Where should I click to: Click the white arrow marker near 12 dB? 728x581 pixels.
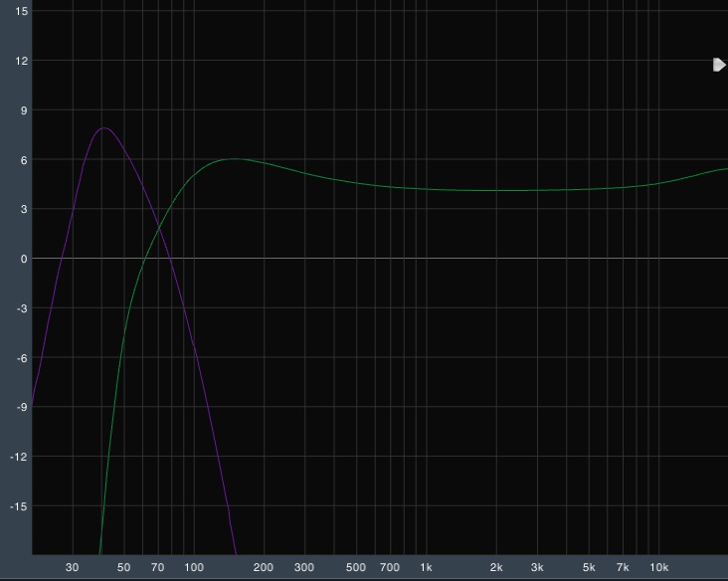(719, 65)
